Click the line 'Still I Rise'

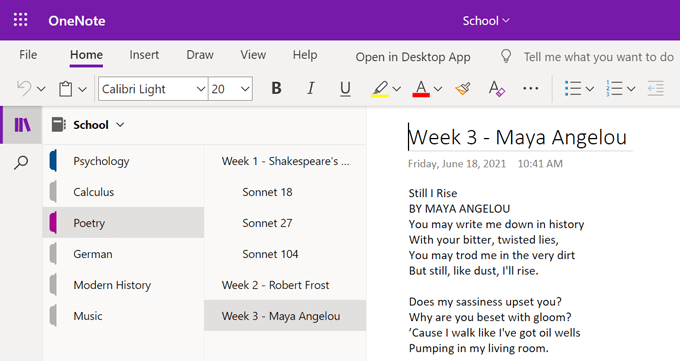coord(433,193)
